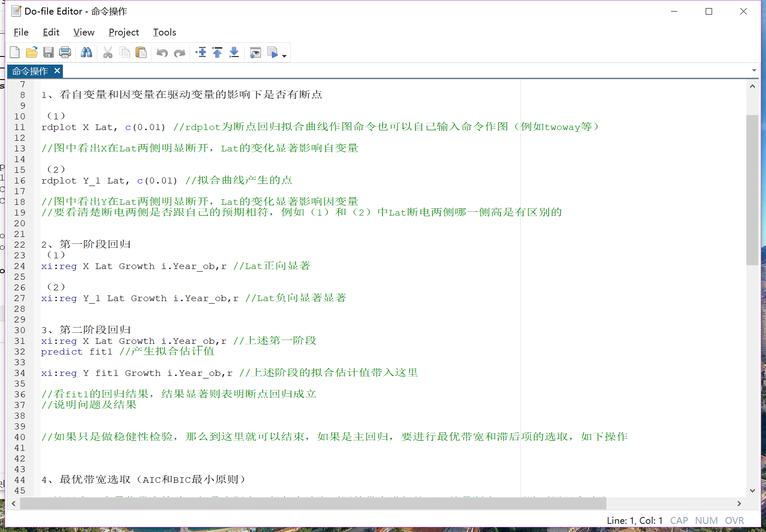Click the 'xi:reg Y fit1 Growth' line
This screenshot has height=532, width=766.
pos(229,373)
